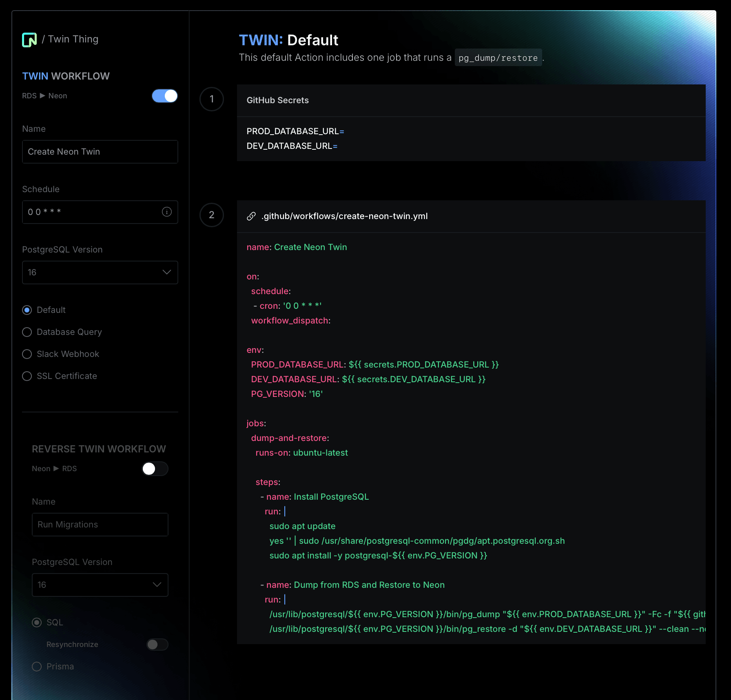Select the SQL radio option

coord(37,622)
